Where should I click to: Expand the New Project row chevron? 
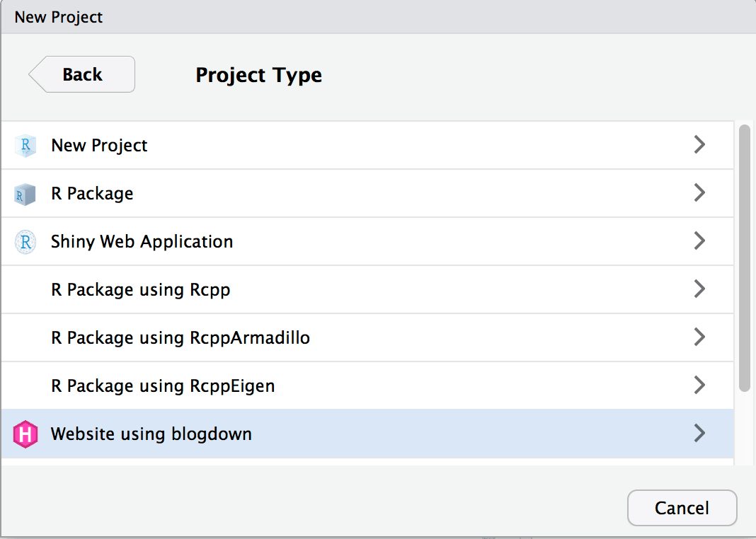(x=699, y=145)
